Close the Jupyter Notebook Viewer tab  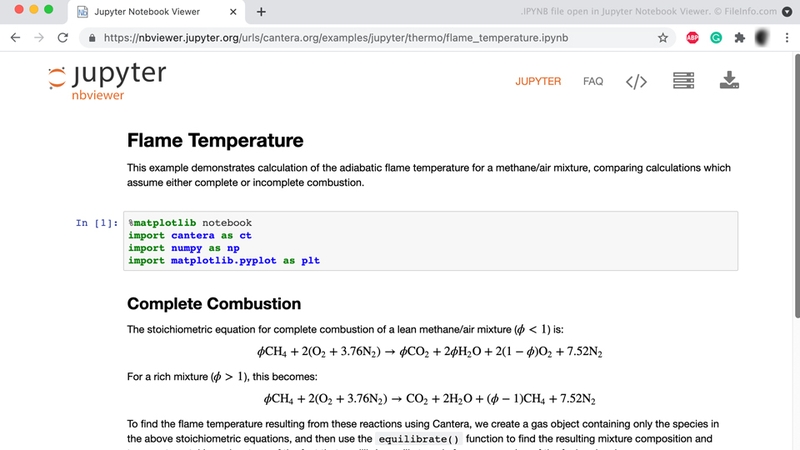(233, 12)
